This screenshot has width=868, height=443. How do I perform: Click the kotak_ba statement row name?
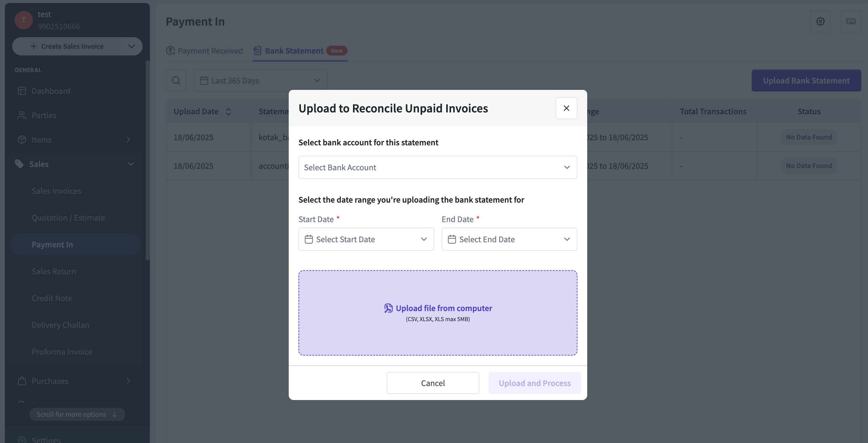click(273, 137)
